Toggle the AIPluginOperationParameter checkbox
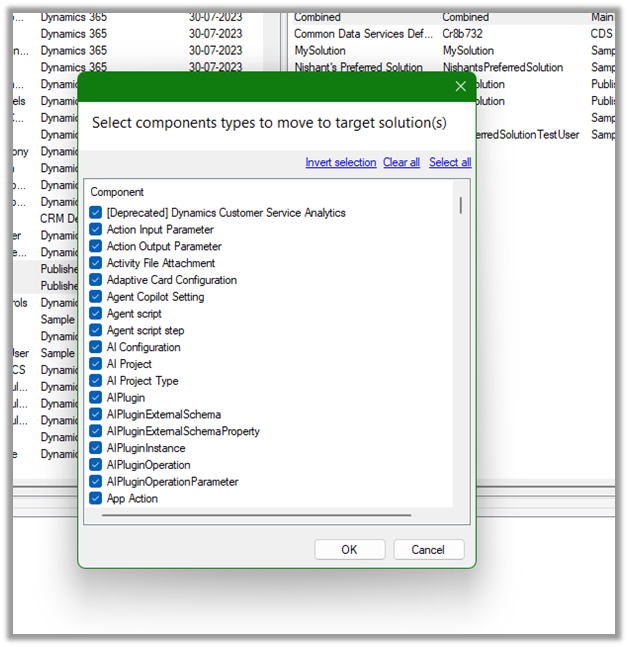Screen dimensions: 628x647 [x=96, y=482]
